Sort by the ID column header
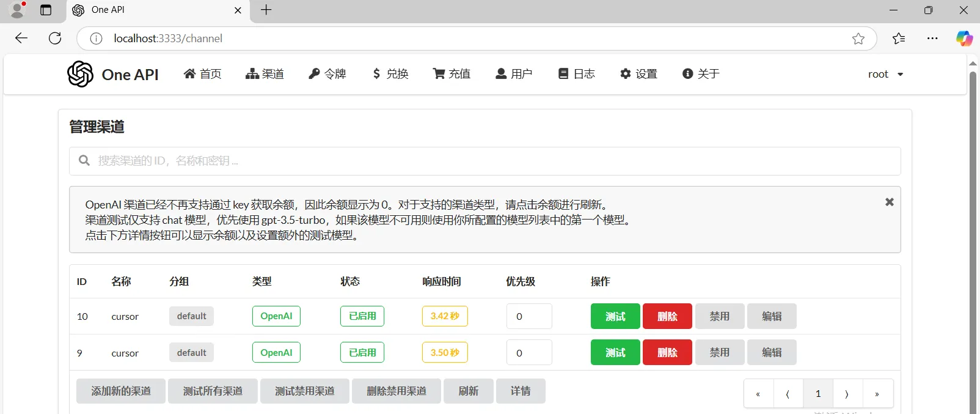The height and width of the screenshot is (414, 980). pos(82,281)
